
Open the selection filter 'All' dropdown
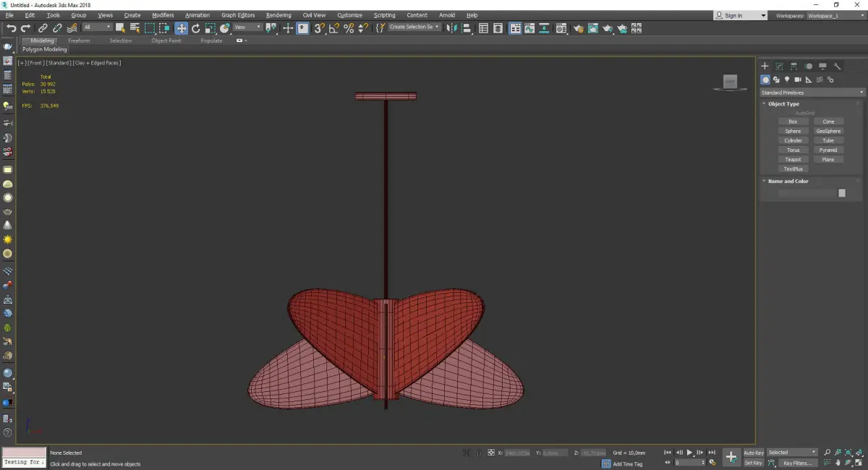click(97, 27)
